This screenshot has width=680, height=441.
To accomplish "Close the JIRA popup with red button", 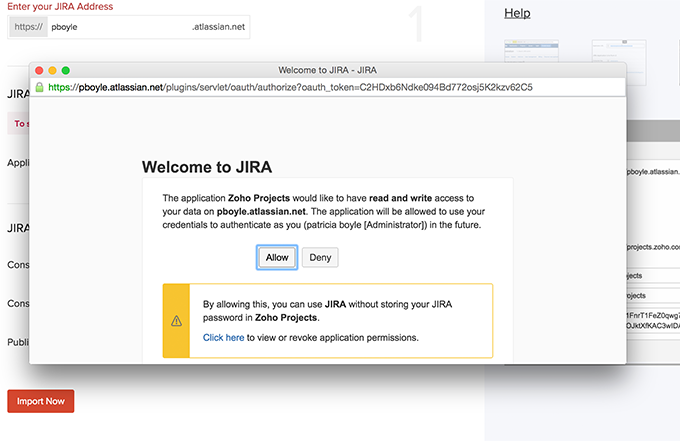I will tap(40, 71).
